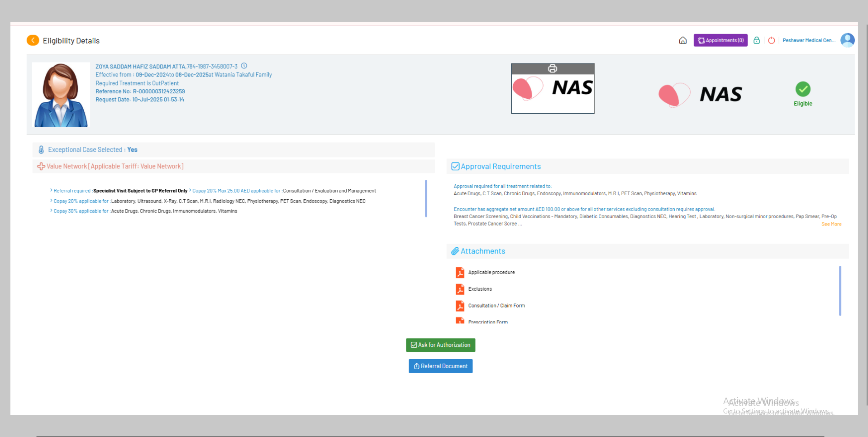
Task: Click the Request Date 10-Jul-2025 text
Action: click(x=140, y=100)
